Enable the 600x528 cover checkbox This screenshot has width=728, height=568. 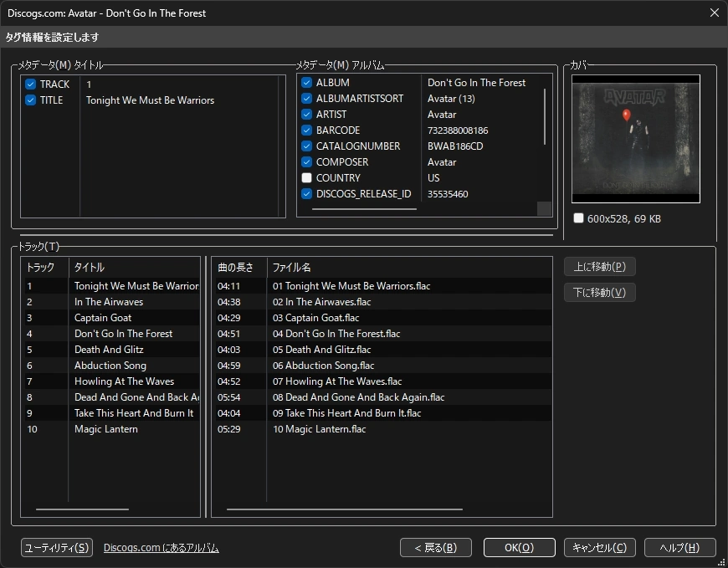(x=578, y=218)
